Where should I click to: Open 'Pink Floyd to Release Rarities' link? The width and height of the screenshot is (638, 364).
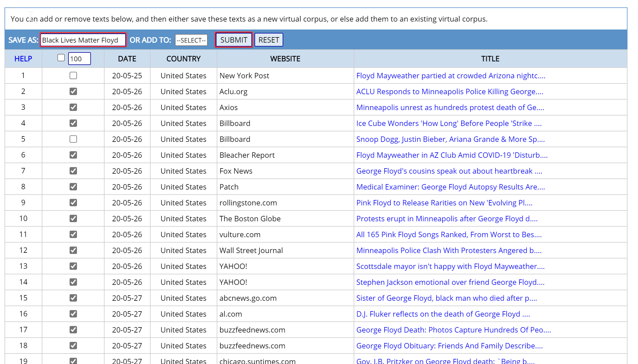(x=444, y=203)
